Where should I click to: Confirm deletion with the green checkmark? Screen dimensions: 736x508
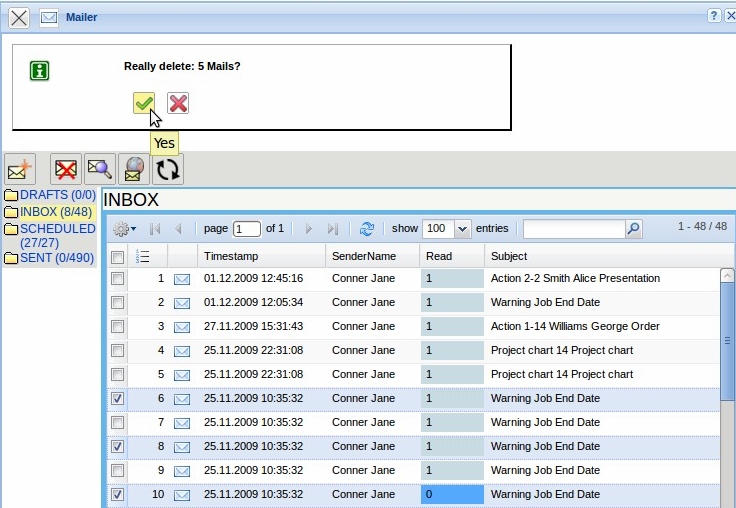[x=144, y=103]
